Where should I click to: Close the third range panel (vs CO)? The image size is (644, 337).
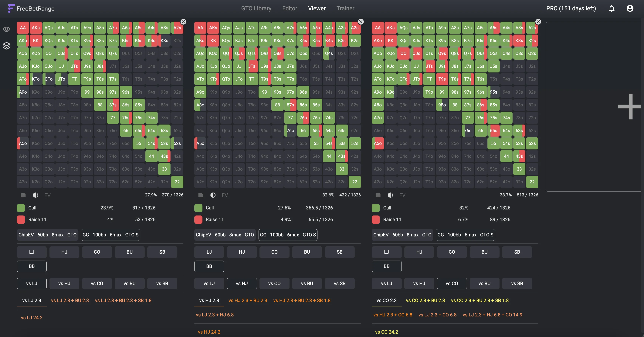538,22
